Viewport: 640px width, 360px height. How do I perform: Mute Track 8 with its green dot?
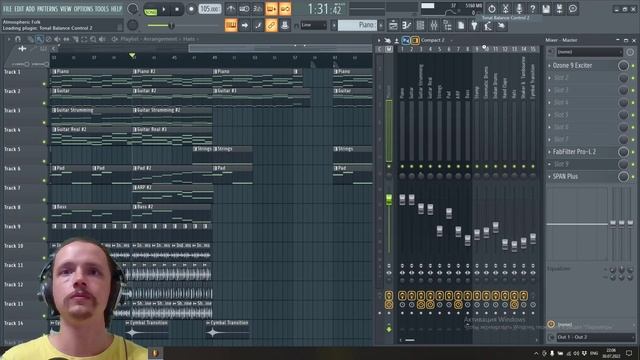[44, 219]
